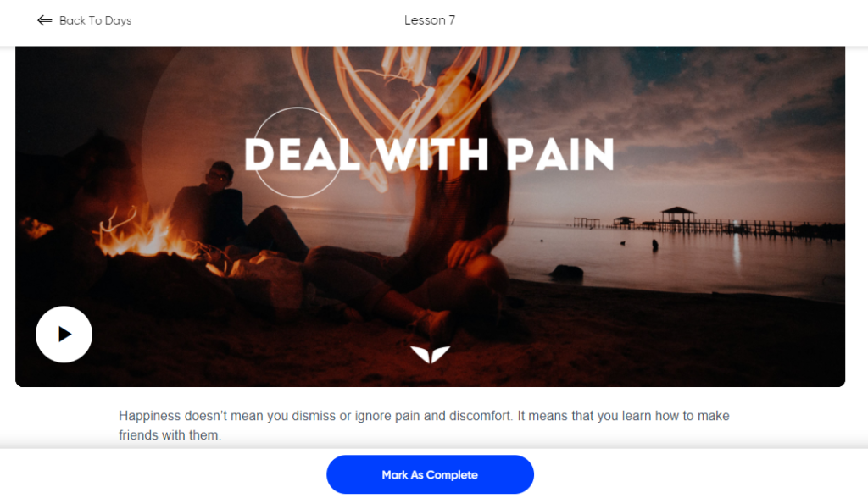868x498 pixels.
Task: Play the Deal With Pain video
Action: coord(64,335)
